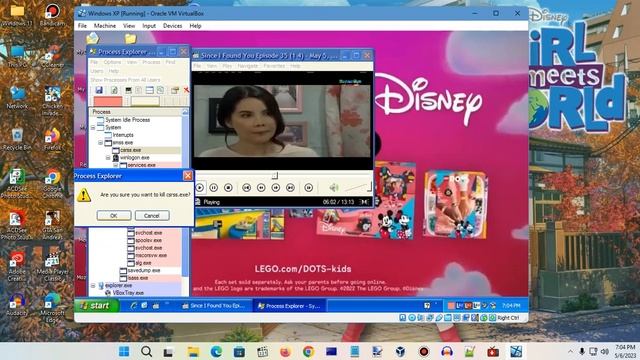Viewport: 640px width, 360px height.
Task: Click the Kill Process red X icon
Action: coord(186,90)
